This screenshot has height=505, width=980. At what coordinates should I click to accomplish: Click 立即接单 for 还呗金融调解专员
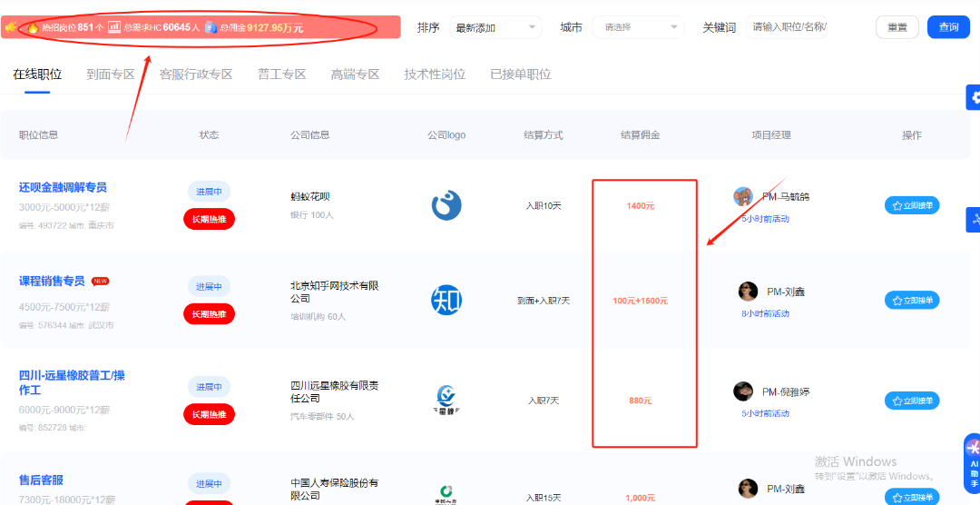pyautogui.click(x=912, y=205)
